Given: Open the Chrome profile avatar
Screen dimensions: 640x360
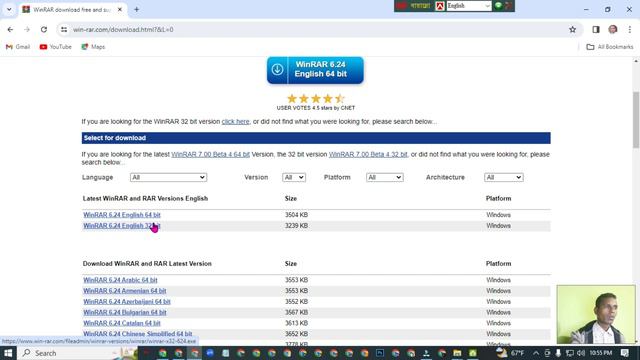Looking at the screenshot, I should (613, 29).
